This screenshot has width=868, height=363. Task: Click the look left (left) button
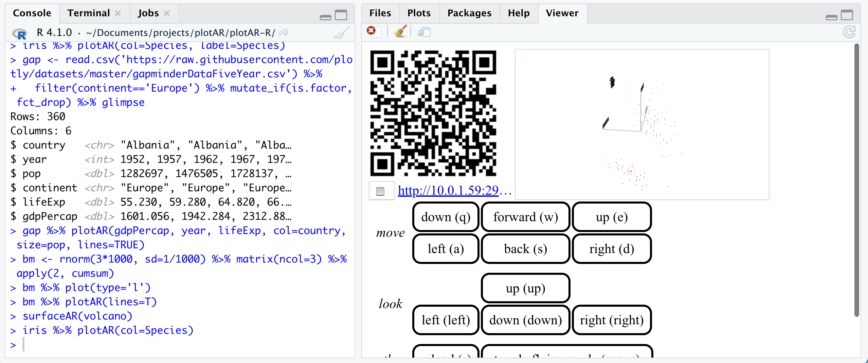click(446, 320)
